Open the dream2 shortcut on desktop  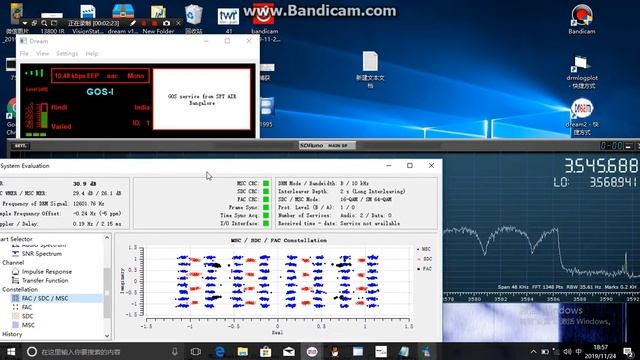pos(582,117)
